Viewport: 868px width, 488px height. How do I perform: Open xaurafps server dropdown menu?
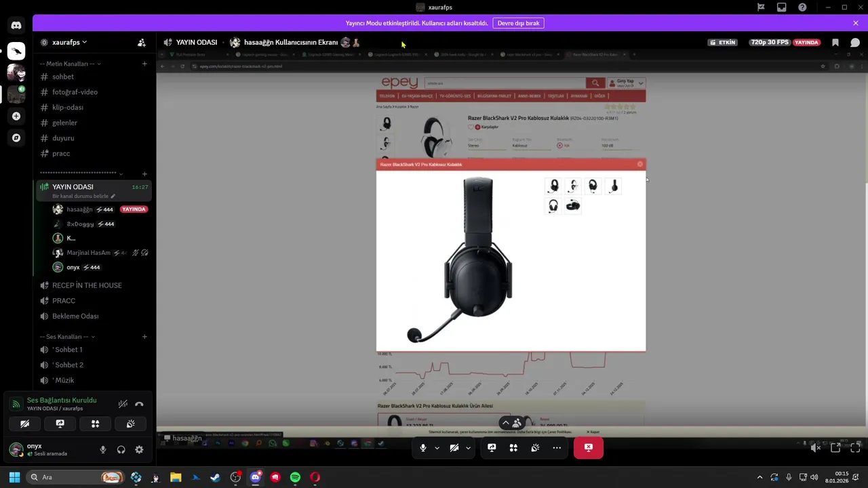[70, 42]
